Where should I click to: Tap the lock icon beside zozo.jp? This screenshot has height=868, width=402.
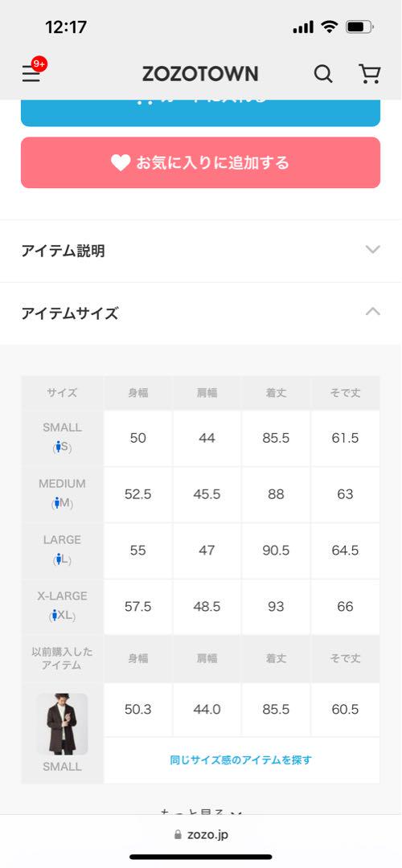pos(178,834)
